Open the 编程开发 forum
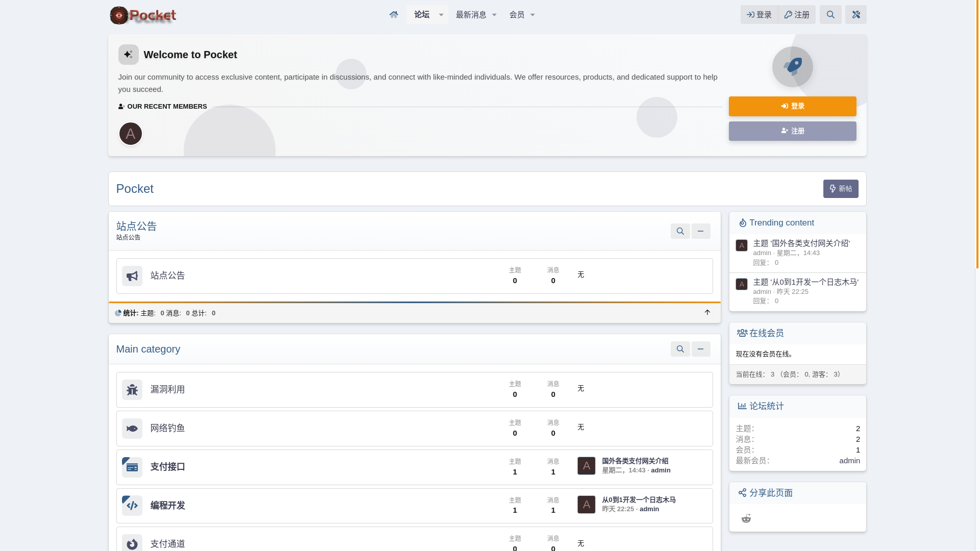980x551 pixels. (167, 506)
